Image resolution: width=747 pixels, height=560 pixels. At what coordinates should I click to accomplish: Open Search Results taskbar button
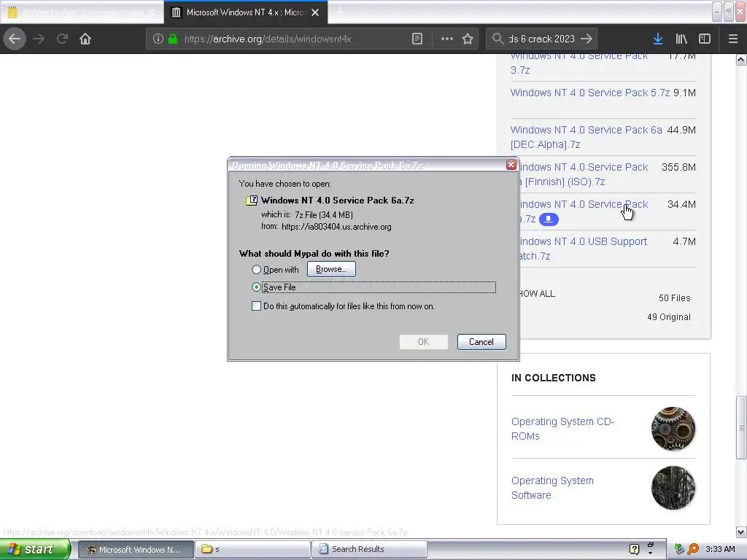pos(369,550)
